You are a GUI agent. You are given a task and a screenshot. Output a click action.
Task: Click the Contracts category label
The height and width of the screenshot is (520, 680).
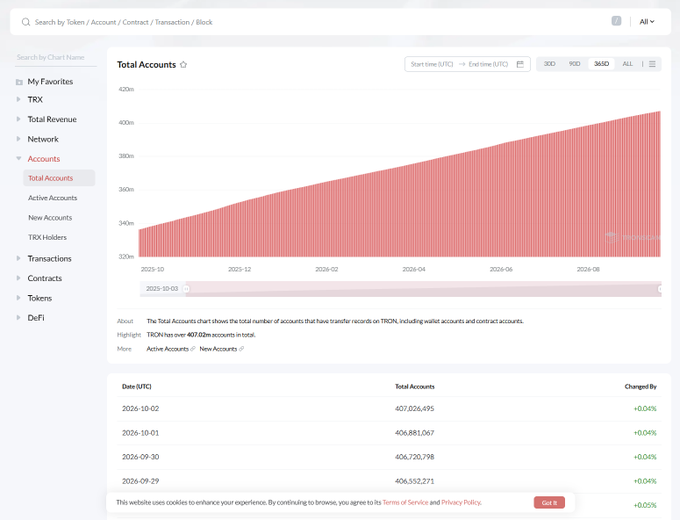coord(45,278)
